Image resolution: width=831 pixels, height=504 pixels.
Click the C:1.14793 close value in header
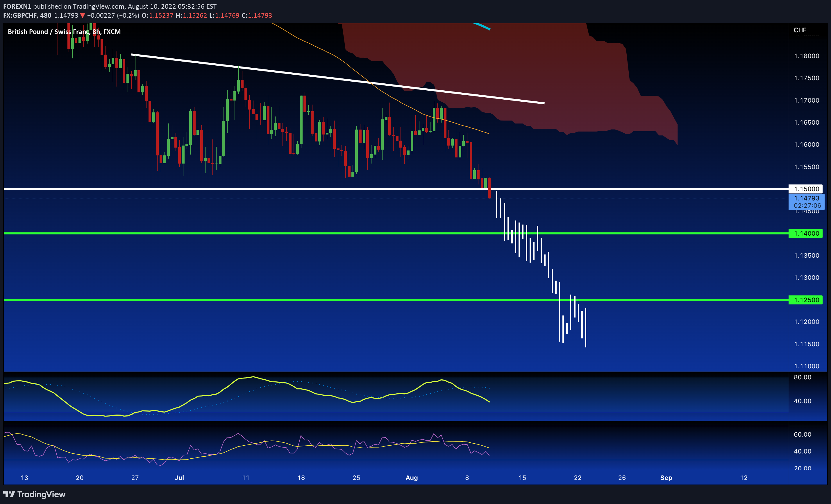[257, 15]
